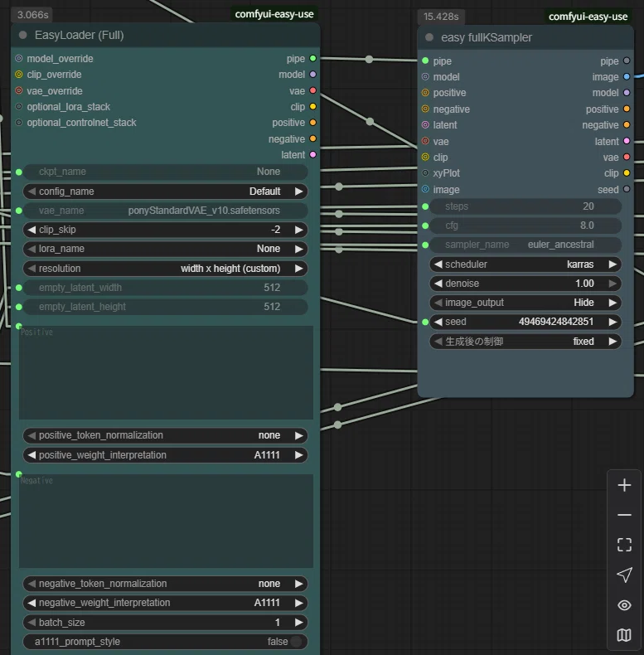Click fullKSampler xyPlot input connector
Screen dimensions: 644x655
(425, 173)
